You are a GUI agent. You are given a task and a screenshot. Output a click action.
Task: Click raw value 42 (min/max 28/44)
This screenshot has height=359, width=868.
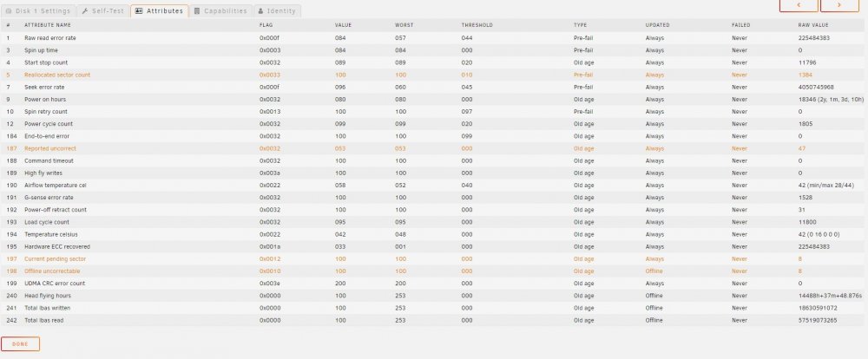click(826, 186)
